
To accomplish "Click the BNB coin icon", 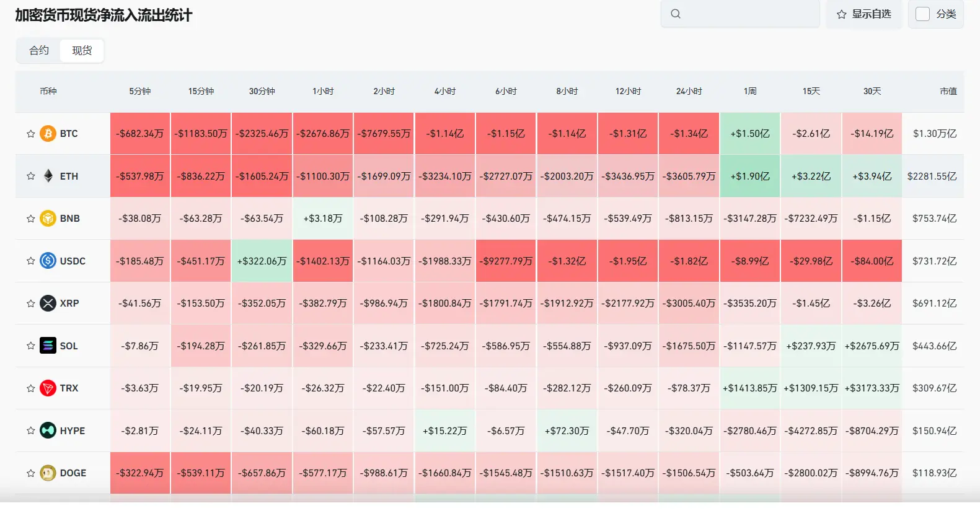I will tap(48, 218).
